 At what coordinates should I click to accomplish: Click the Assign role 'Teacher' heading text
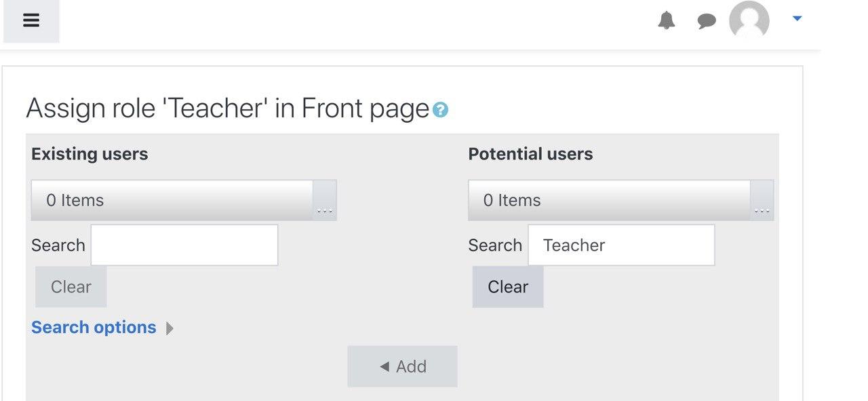228,109
